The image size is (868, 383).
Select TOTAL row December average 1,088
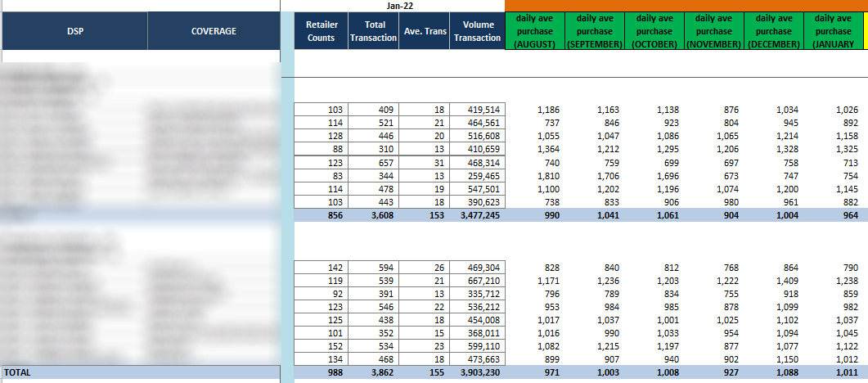click(x=787, y=373)
